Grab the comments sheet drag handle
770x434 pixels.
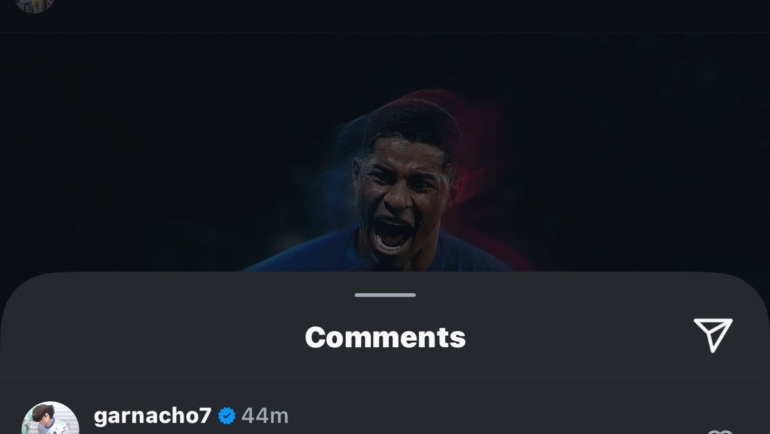click(x=385, y=295)
